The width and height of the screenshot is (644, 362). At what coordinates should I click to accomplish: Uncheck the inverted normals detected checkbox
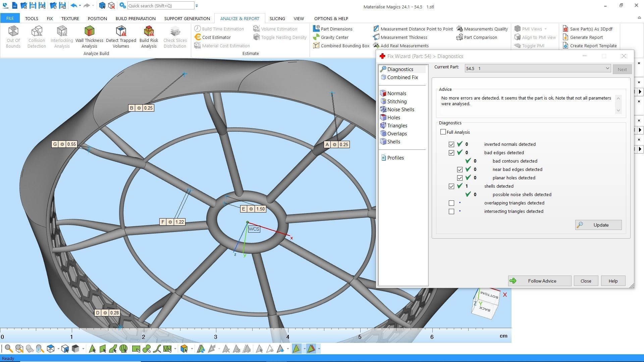451,144
